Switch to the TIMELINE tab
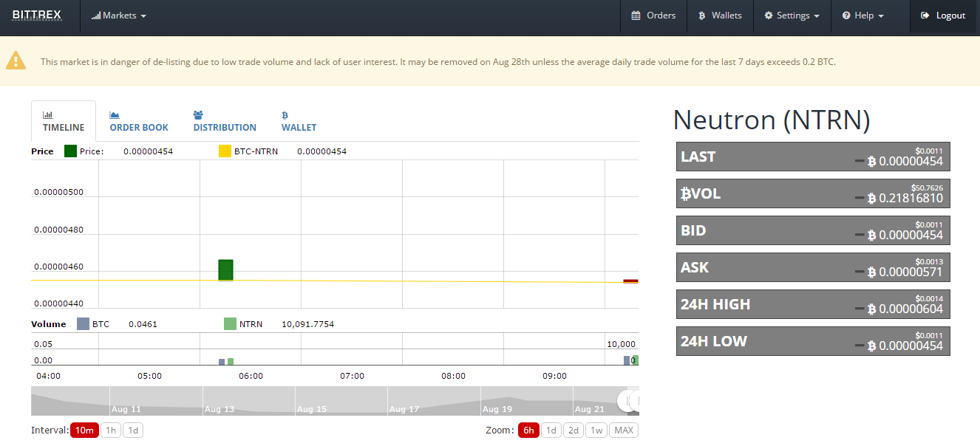Screen dimensions: 980x446 click(x=64, y=121)
